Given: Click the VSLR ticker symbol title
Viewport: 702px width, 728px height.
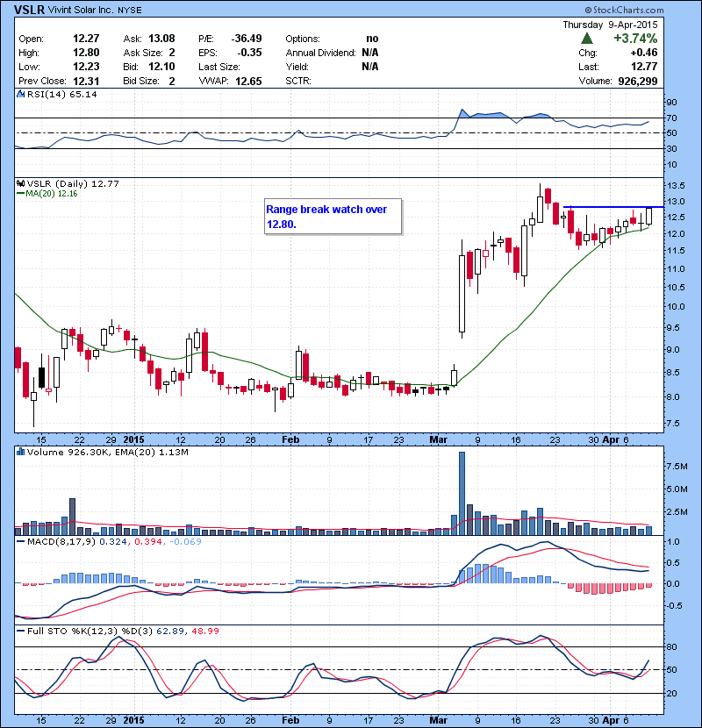Looking at the screenshot, I should coord(30,10).
